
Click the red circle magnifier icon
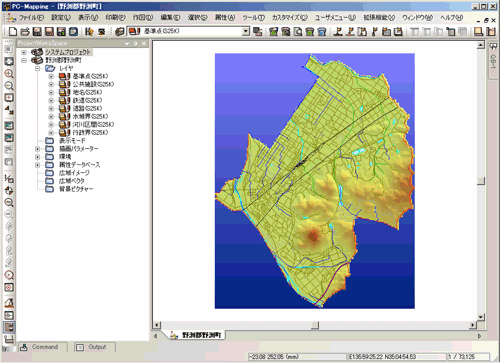(x=9, y=275)
